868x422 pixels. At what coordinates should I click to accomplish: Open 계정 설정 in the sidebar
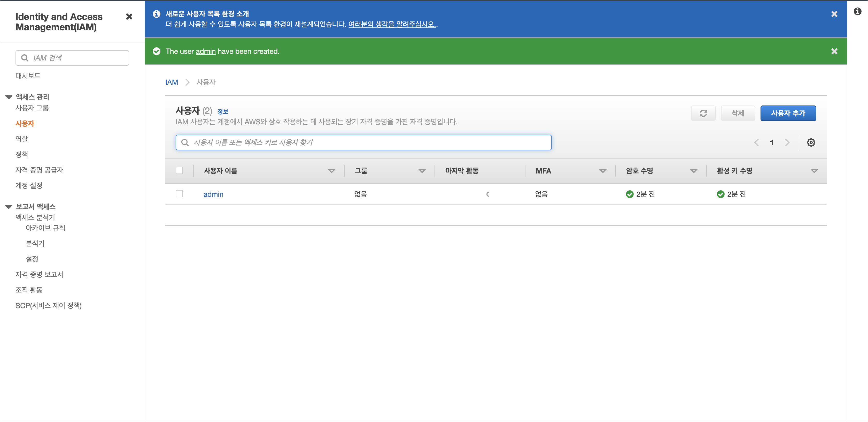pos(29,186)
